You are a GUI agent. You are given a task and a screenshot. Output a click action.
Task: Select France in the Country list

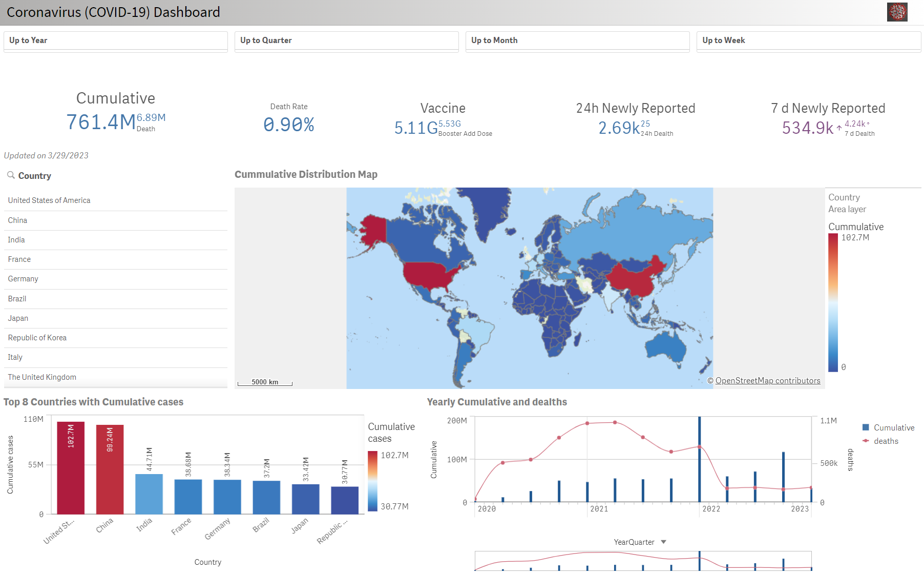[116, 259]
